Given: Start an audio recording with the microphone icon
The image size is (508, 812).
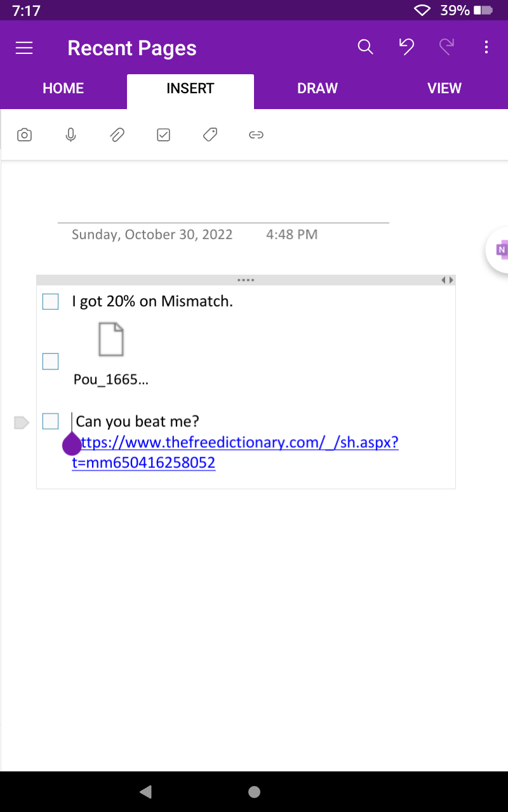Looking at the screenshot, I should (70, 134).
